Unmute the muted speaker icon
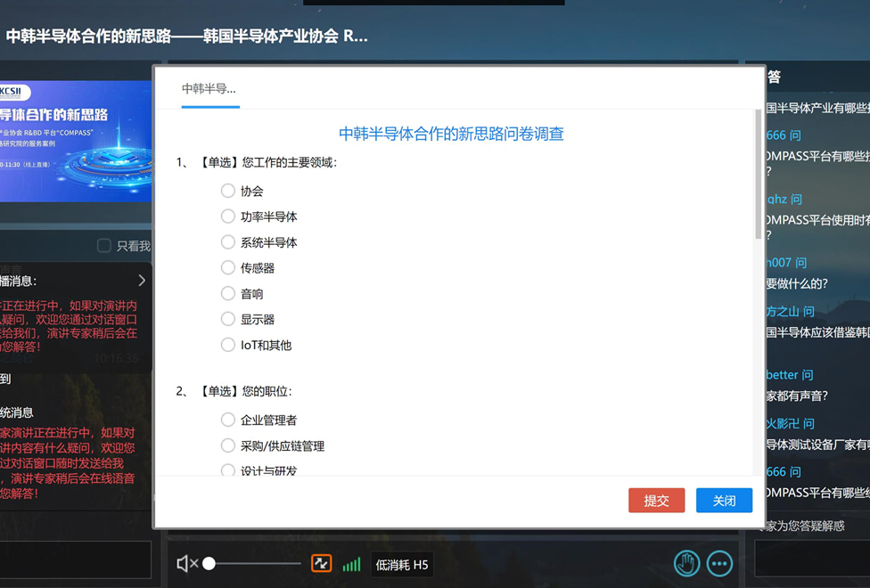 [187, 564]
